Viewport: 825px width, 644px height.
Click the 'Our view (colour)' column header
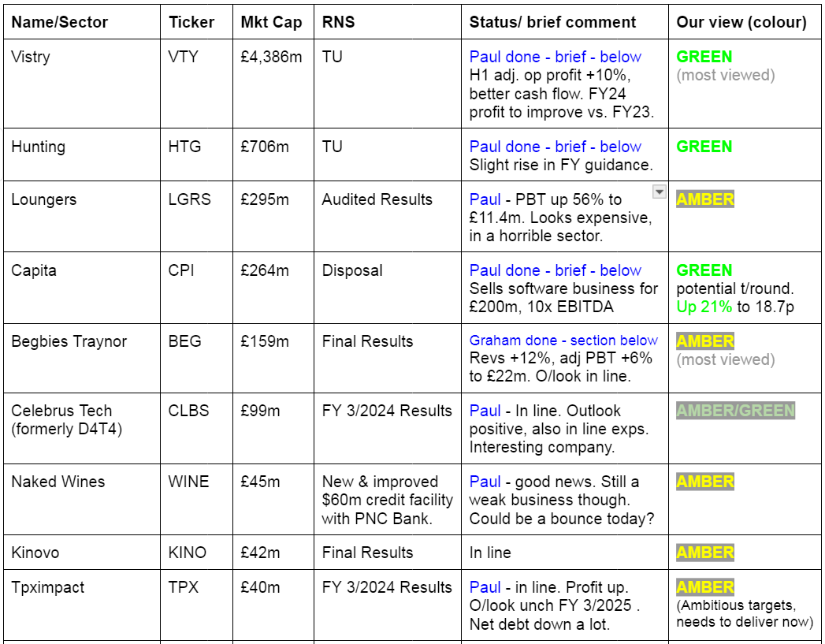[741, 22]
